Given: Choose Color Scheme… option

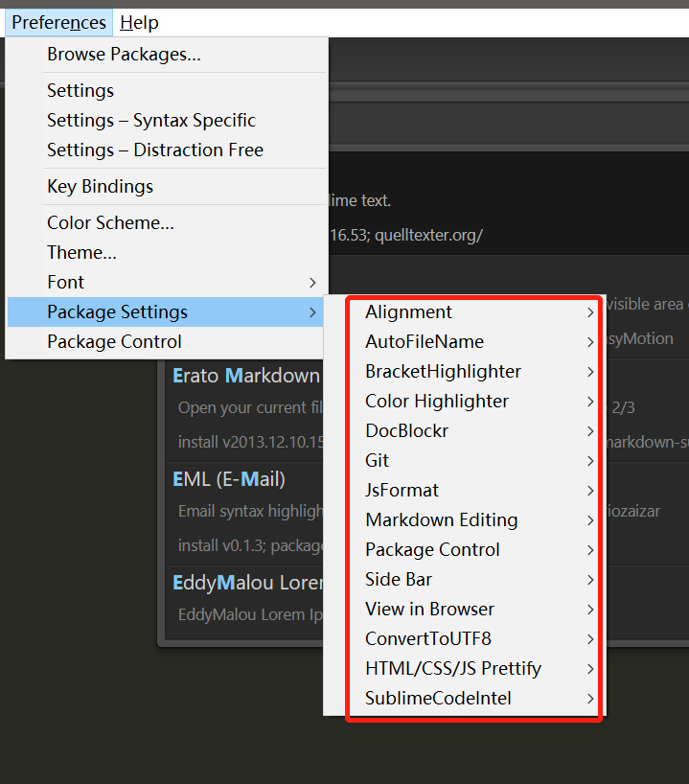Looking at the screenshot, I should [167, 222].
